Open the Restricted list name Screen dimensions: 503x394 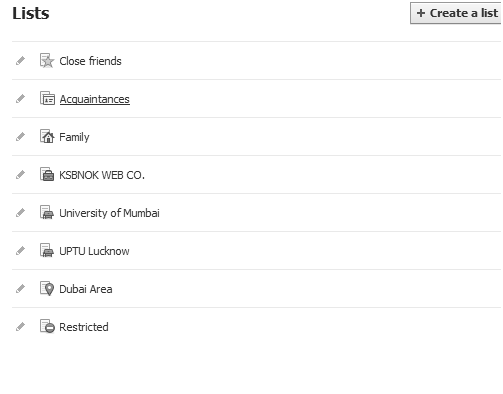(x=84, y=327)
